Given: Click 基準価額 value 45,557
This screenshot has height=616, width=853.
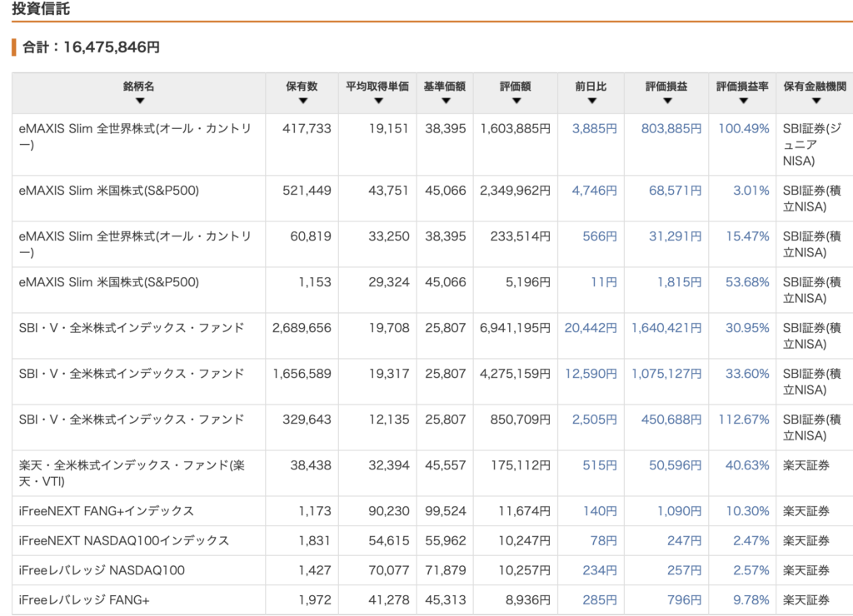Looking at the screenshot, I should 446,465.
